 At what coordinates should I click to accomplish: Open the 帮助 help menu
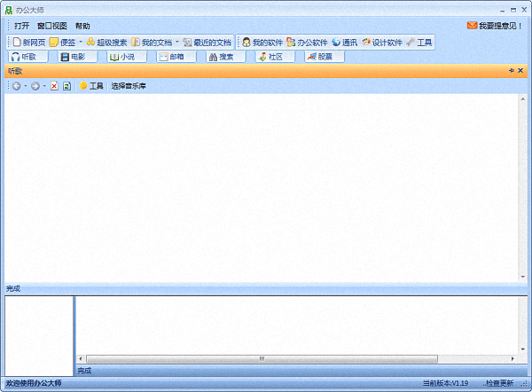(82, 26)
